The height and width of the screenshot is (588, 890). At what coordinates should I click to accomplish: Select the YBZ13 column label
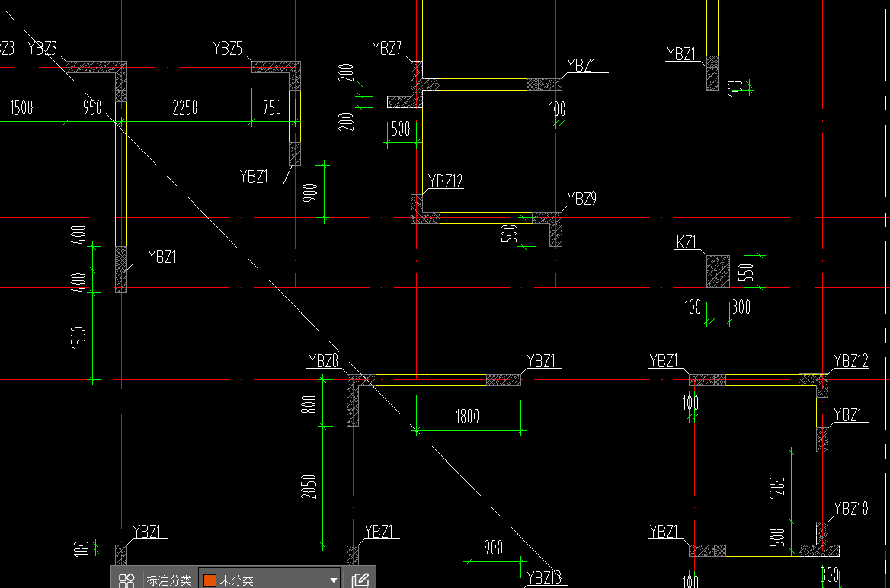[544, 578]
